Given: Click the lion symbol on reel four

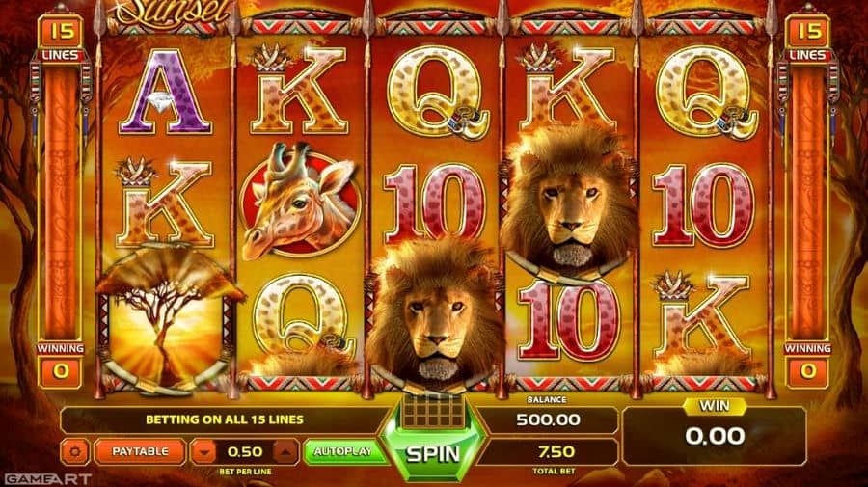Looking at the screenshot, I should click(569, 200).
